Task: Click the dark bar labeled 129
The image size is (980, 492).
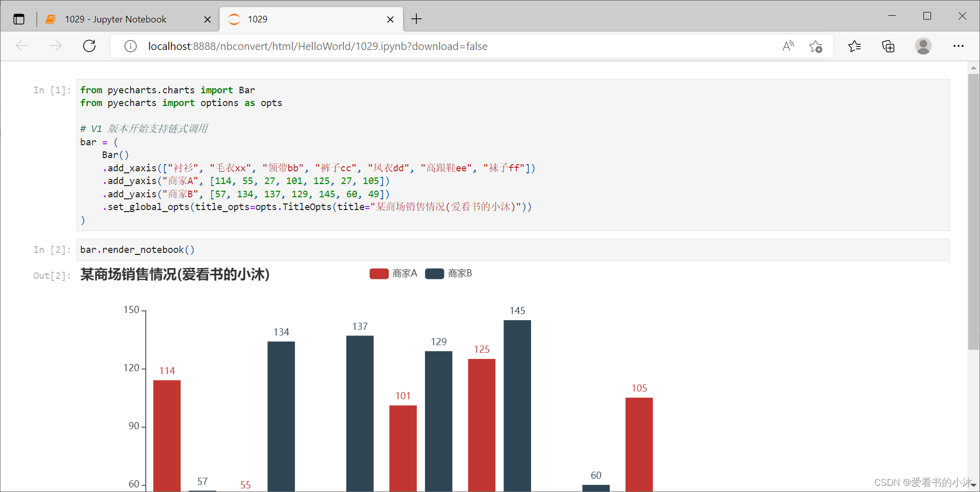Action: 439,421
